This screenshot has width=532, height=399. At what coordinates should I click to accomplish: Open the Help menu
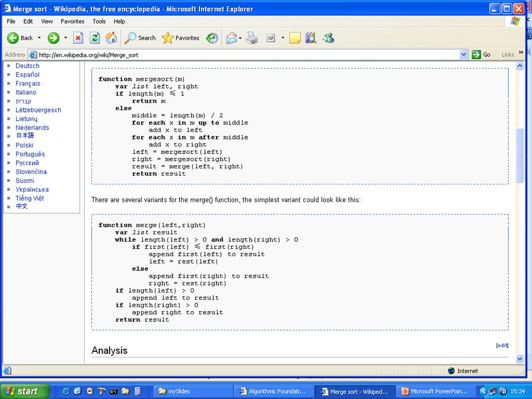tap(119, 21)
